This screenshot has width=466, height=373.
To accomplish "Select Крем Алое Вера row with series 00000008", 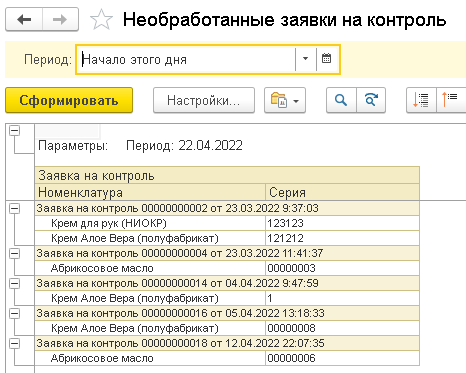I will pos(150,328).
